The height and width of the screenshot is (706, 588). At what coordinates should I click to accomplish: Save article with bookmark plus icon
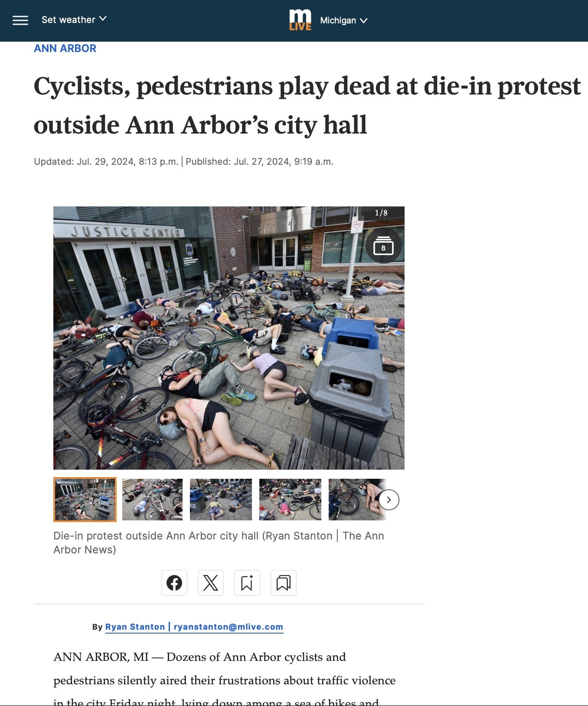247,583
